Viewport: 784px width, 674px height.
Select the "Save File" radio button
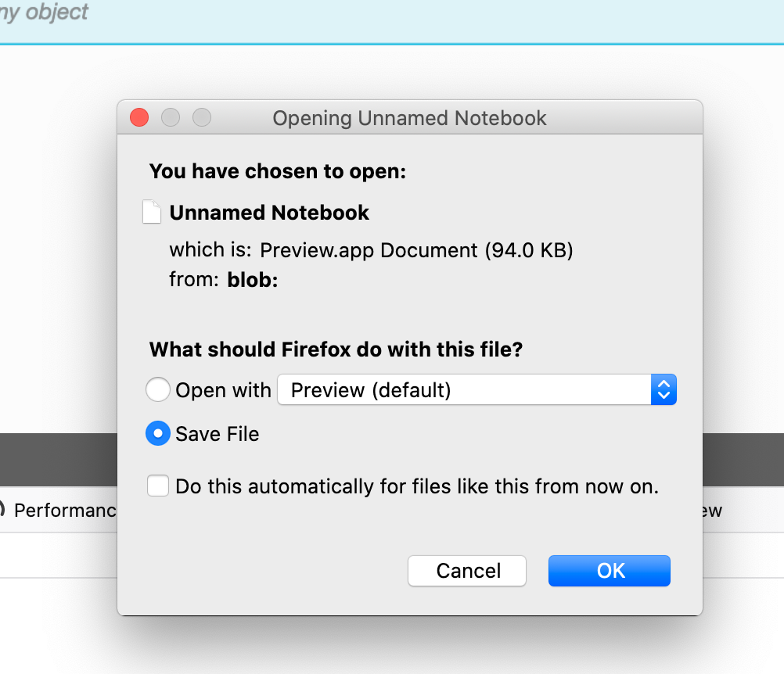157,434
